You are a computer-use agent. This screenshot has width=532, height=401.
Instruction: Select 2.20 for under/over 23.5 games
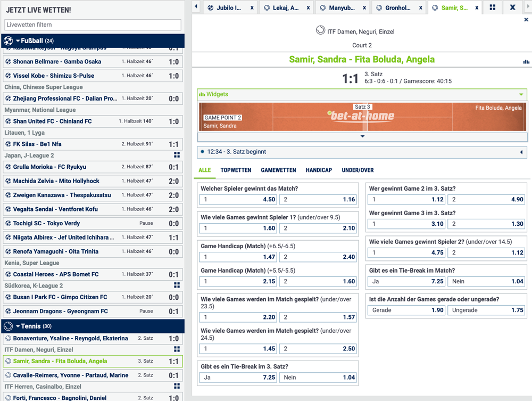[x=238, y=317]
